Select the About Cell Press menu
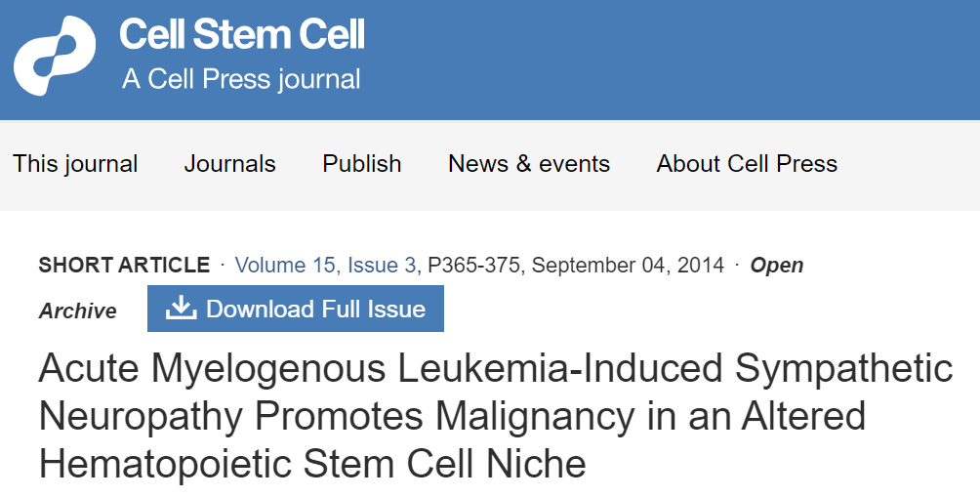This screenshot has height=497, width=980. click(747, 164)
